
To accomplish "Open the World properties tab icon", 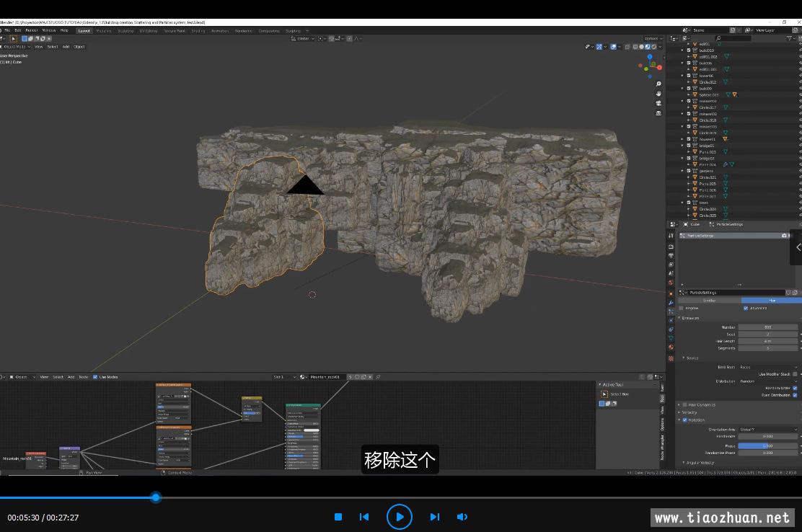I will (671, 283).
